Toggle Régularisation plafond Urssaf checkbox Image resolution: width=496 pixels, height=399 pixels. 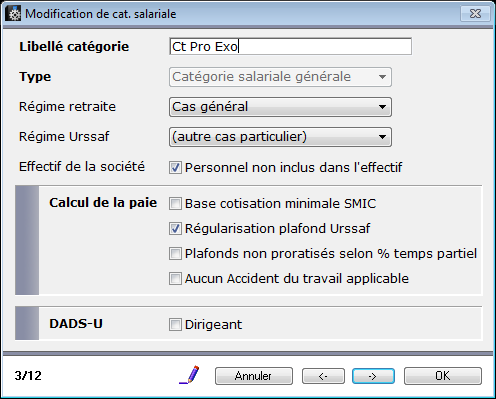pyautogui.click(x=175, y=228)
